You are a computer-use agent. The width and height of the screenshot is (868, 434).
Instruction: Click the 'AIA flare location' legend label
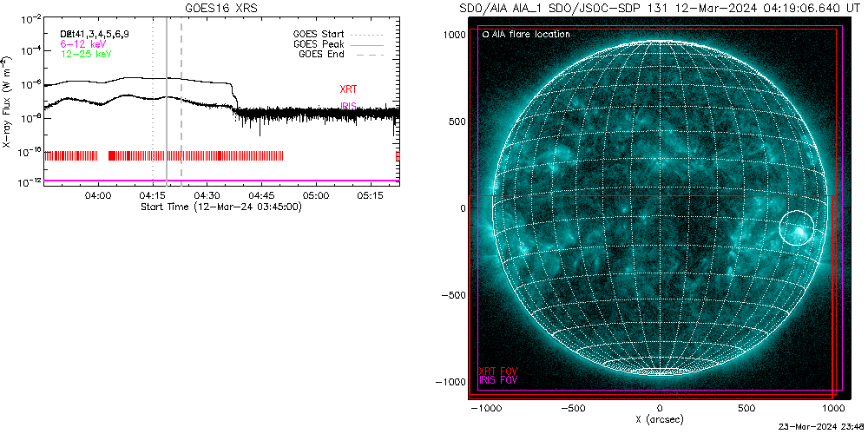(530, 35)
